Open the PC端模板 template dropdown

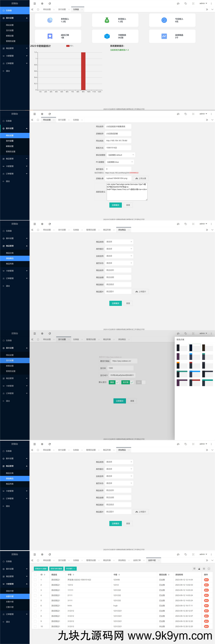(x=120, y=162)
